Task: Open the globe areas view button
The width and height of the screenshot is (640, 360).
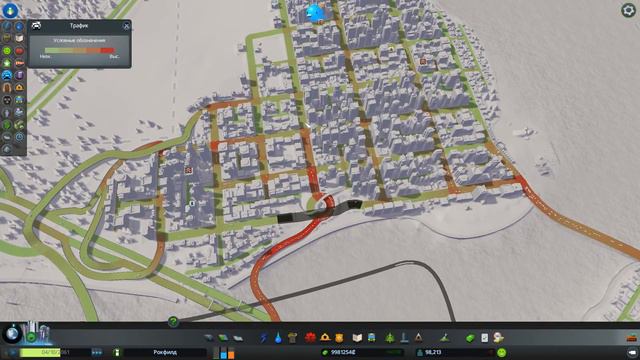Action: [12, 333]
